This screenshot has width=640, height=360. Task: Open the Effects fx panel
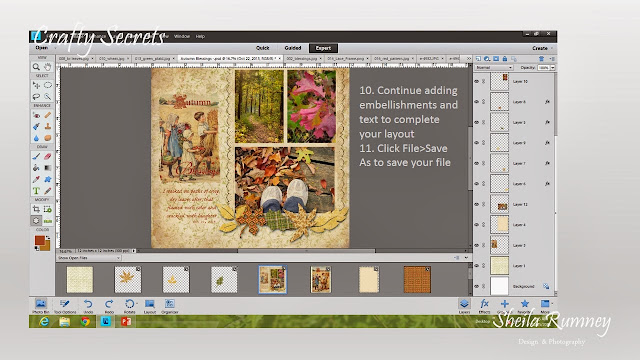pos(484,305)
